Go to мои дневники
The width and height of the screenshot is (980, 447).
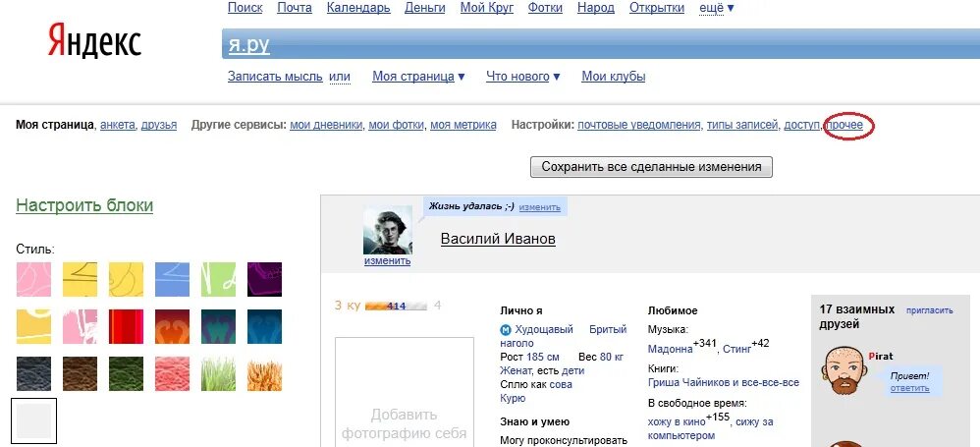(326, 125)
